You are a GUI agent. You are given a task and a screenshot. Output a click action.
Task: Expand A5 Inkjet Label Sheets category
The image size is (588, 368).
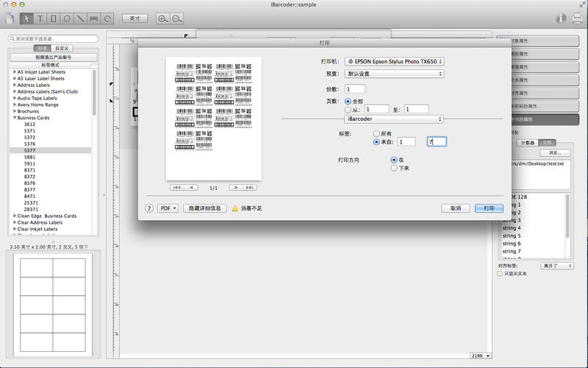15,71
